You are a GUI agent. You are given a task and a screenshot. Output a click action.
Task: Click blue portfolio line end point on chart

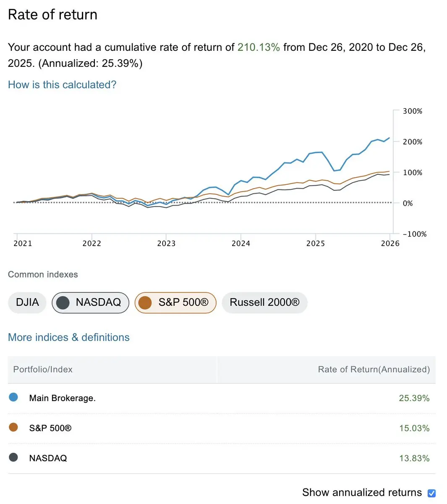pyautogui.click(x=389, y=138)
